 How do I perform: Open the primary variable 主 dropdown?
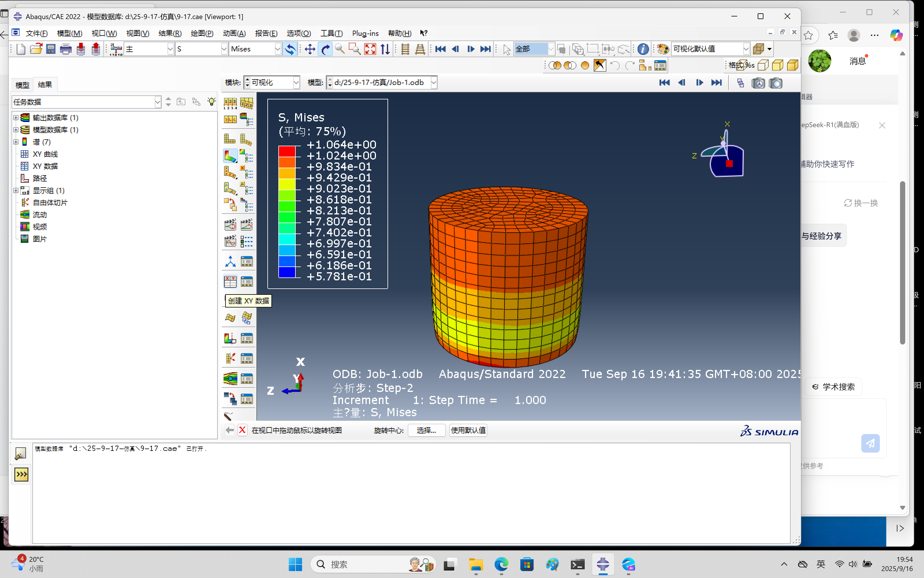pos(170,49)
